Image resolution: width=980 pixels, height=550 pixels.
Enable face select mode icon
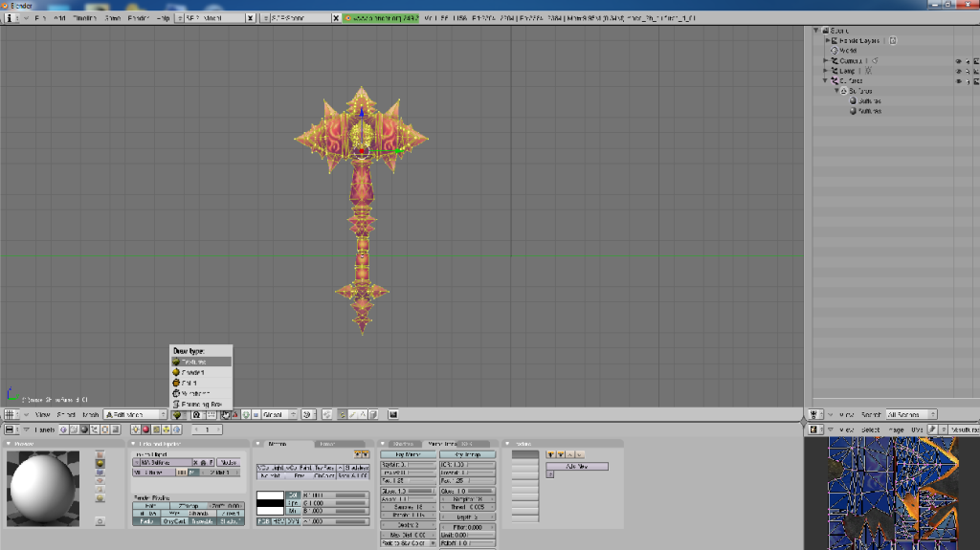pos(363,414)
